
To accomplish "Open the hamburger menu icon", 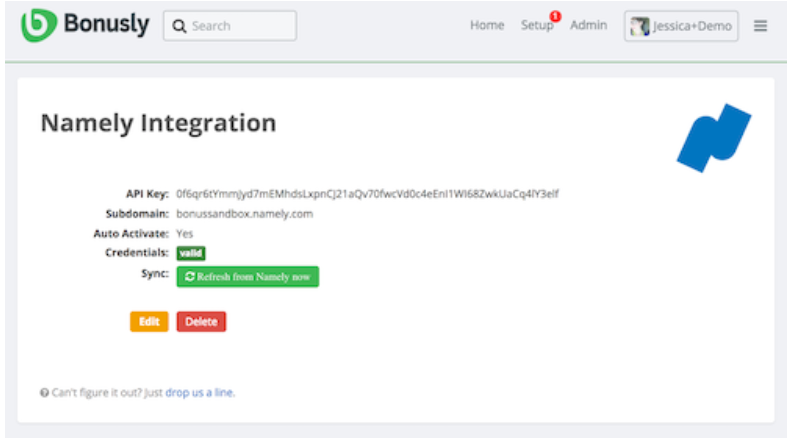I will pos(760,26).
